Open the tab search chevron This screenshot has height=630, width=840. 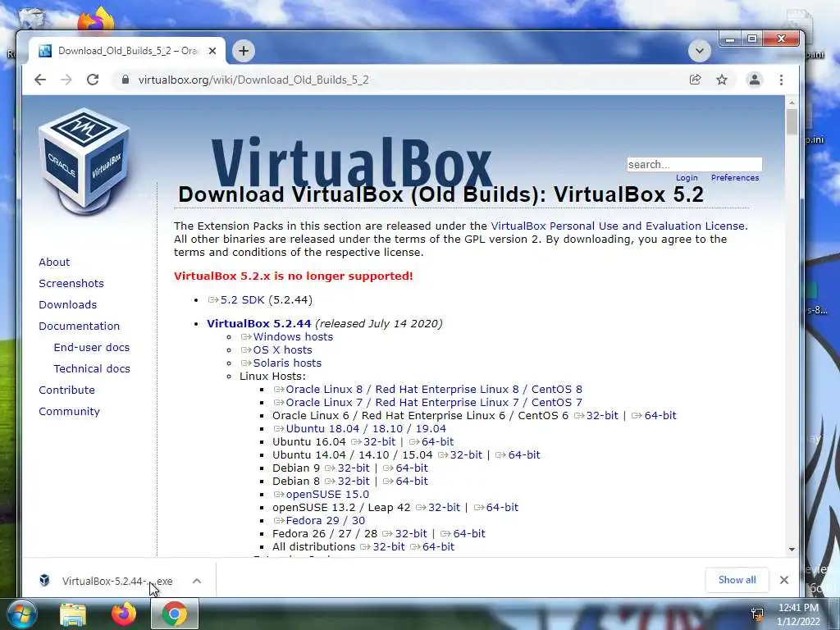pos(700,51)
